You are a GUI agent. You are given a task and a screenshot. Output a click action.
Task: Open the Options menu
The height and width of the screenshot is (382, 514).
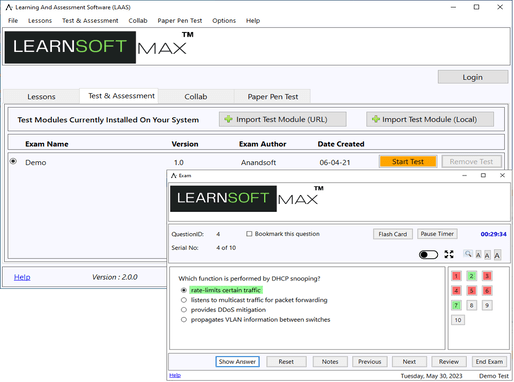coord(224,21)
